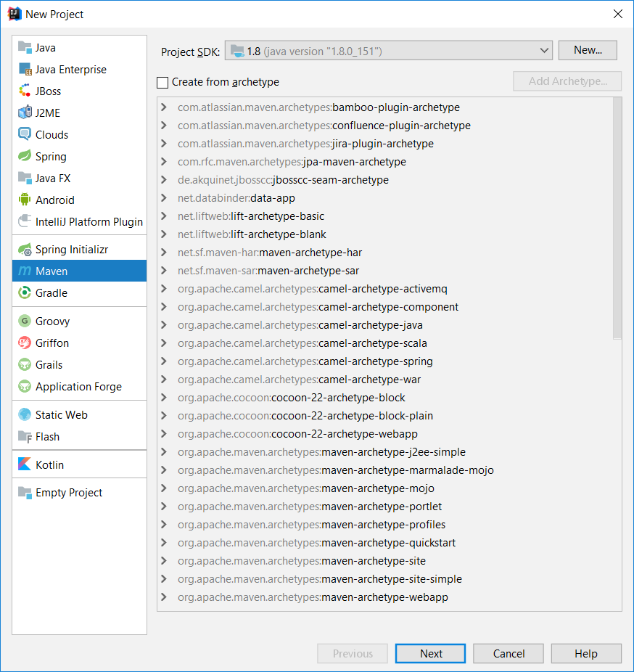Select the Java project type icon

tap(25, 48)
